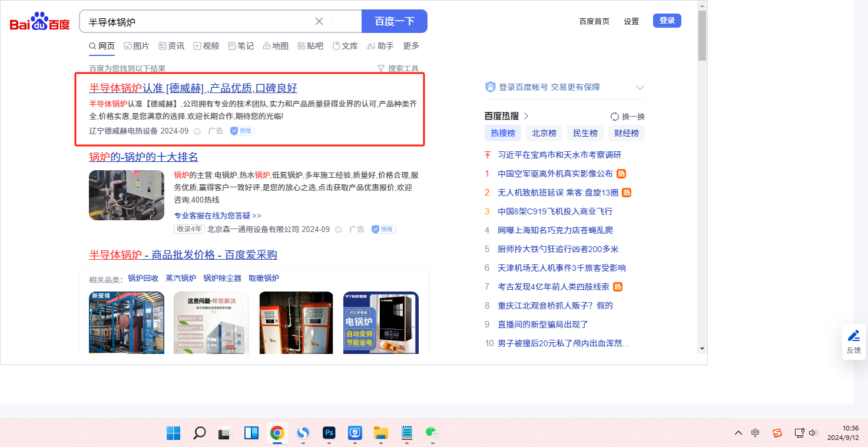Image resolution: width=868 pixels, height=447 pixels.
Task: Open the 搜索工具 filter
Action: [x=398, y=69]
